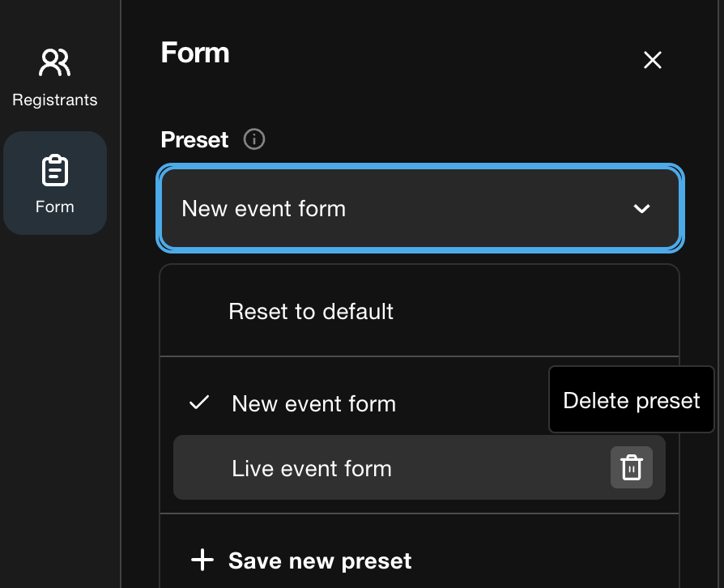Screen dimensions: 724x588
Task: Choose Reset to default from the preset list
Action: click(311, 311)
